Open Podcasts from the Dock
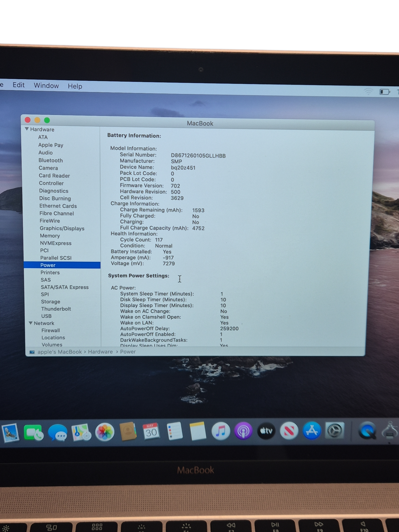This screenshot has width=399, height=532. point(243,431)
